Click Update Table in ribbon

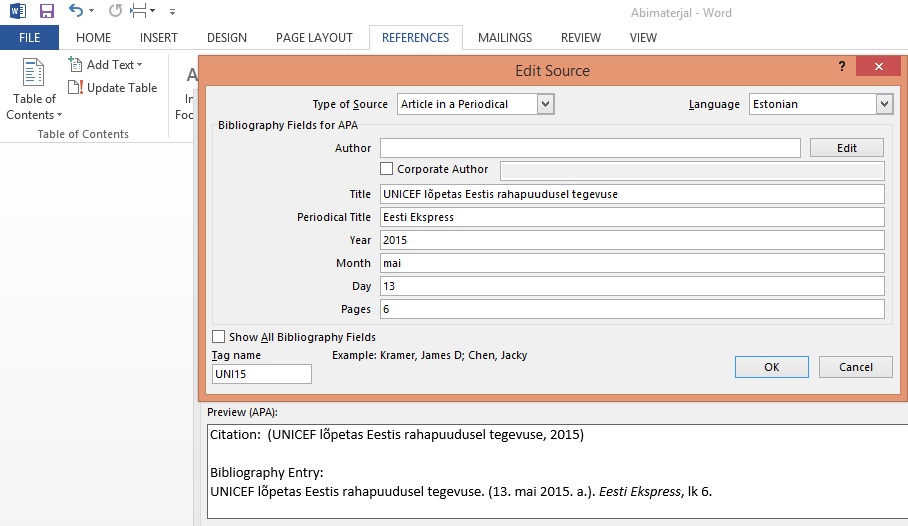[113, 87]
